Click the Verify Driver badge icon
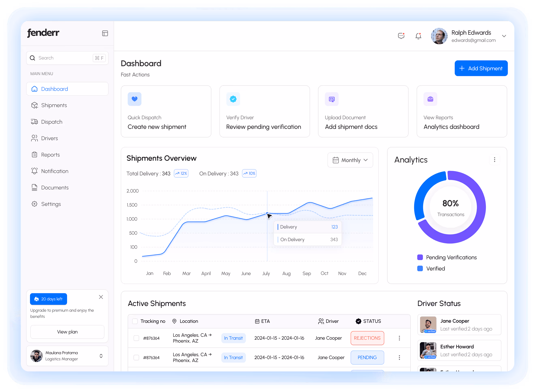 (x=233, y=99)
